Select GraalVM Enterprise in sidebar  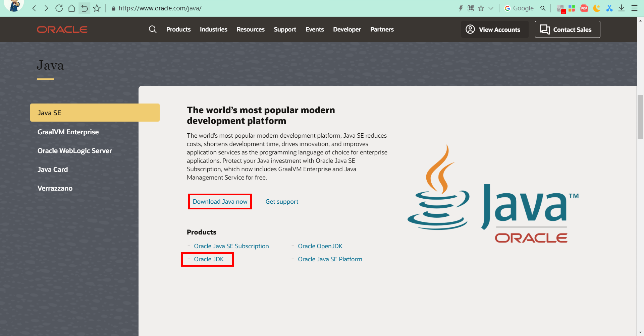pyautogui.click(x=68, y=132)
